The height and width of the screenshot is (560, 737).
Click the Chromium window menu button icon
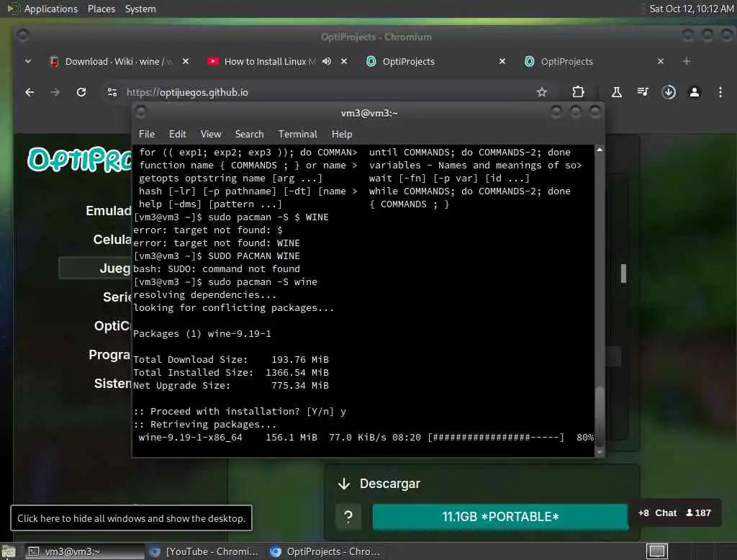click(22, 35)
